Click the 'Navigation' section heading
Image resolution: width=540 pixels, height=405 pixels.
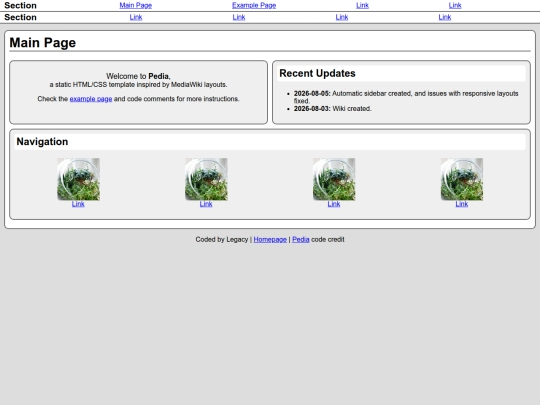pyautogui.click(x=42, y=142)
